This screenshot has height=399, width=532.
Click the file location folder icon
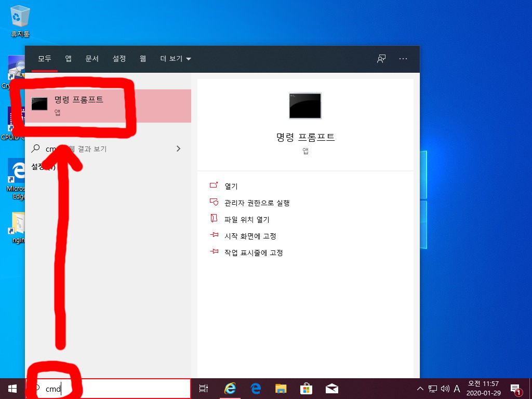pyautogui.click(x=214, y=218)
